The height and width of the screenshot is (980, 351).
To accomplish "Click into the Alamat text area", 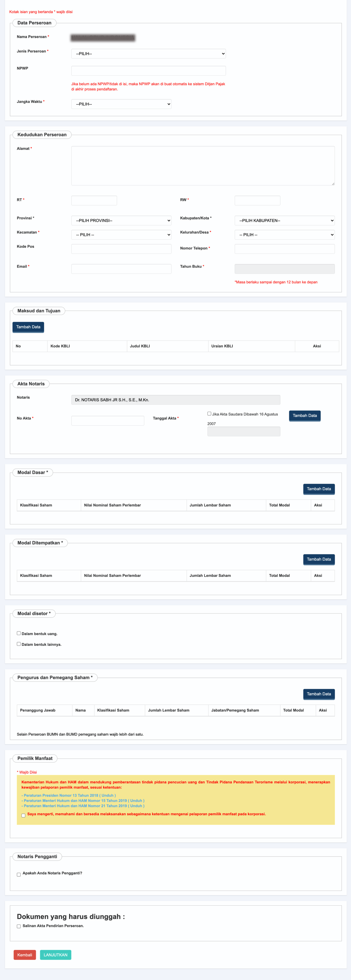I will pyautogui.click(x=203, y=166).
